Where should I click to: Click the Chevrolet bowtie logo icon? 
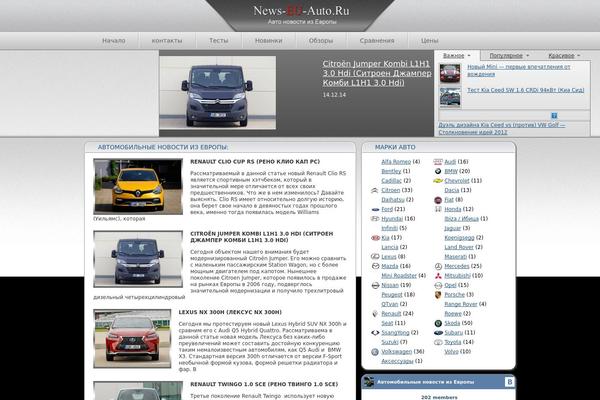438,181
